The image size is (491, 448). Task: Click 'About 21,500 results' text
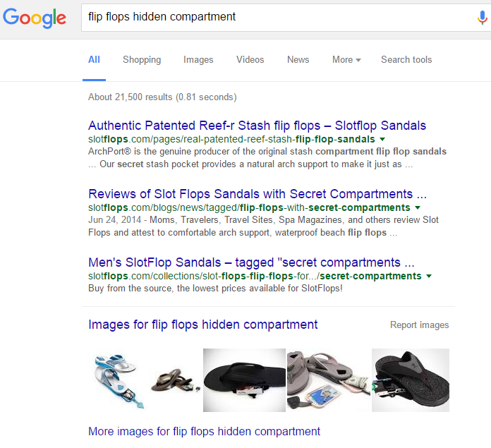162,97
